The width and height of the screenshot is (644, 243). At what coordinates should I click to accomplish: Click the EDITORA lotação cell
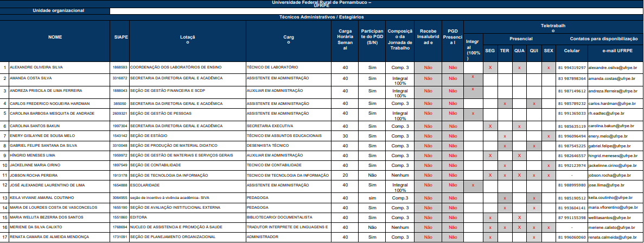pyautogui.click(x=138, y=216)
